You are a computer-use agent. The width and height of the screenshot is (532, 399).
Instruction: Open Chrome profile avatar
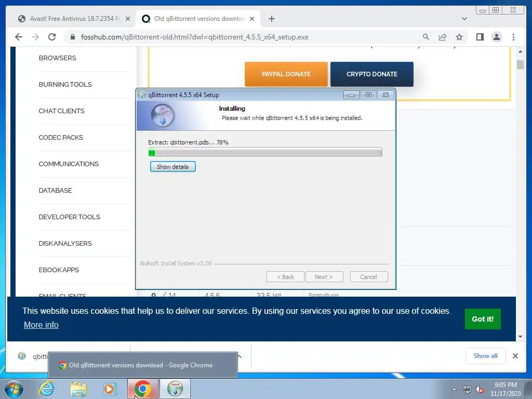click(x=496, y=37)
